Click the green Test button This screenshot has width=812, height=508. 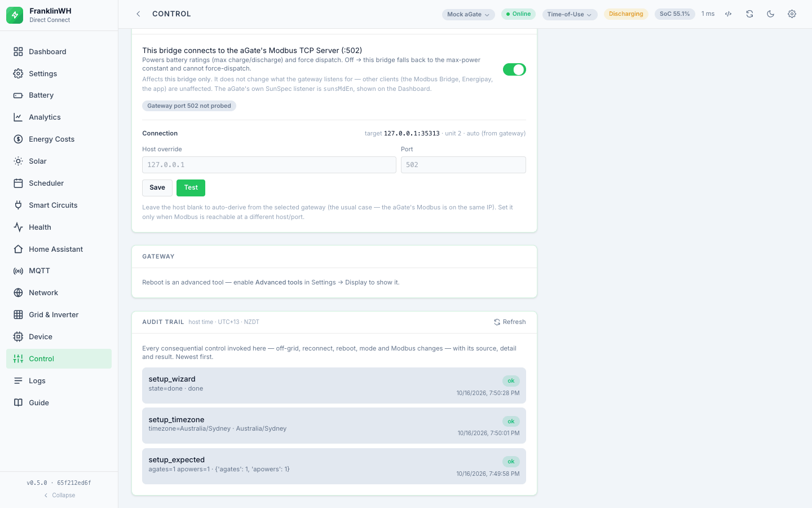[191, 187]
